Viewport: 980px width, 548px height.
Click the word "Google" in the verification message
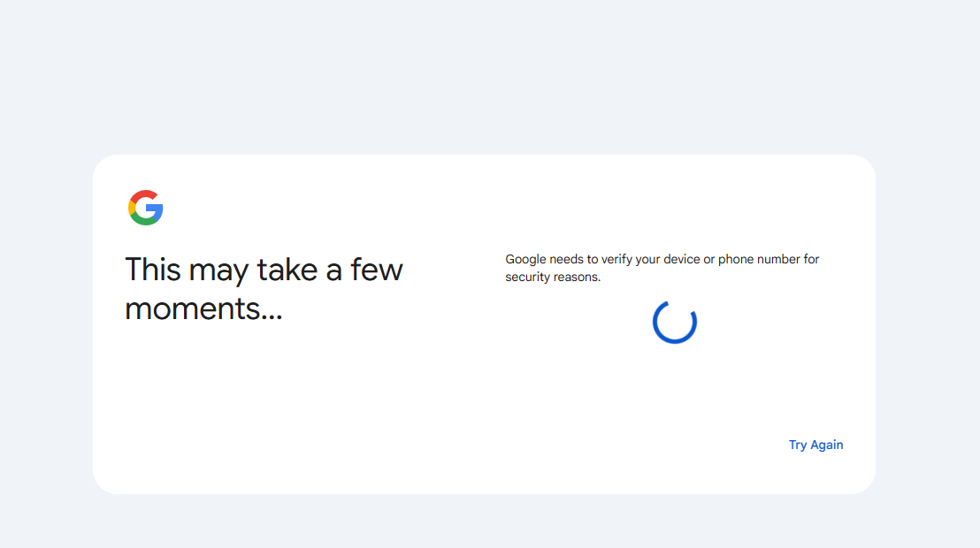coord(525,259)
